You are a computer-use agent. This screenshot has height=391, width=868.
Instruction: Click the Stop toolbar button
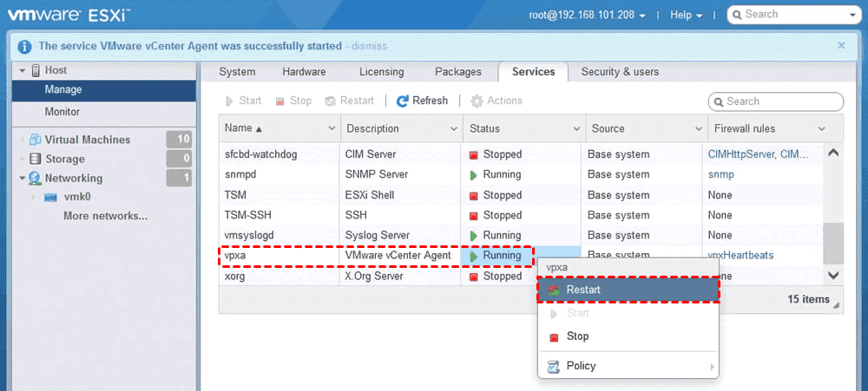(x=293, y=101)
